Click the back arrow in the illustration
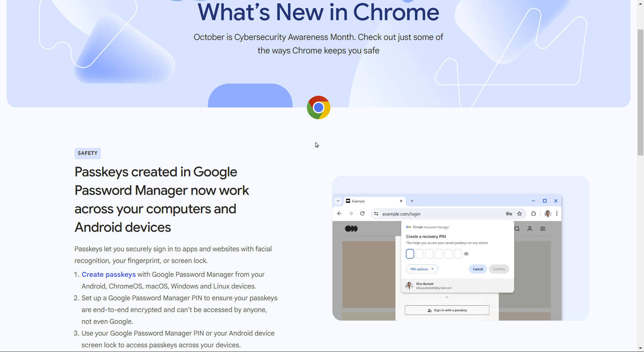 pyautogui.click(x=339, y=214)
